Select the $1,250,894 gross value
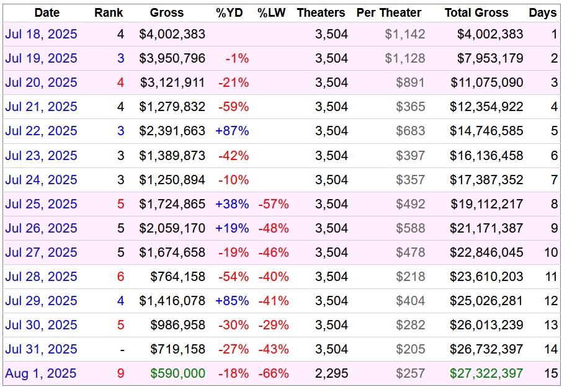Screen dimensions: 567x392 [172, 180]
